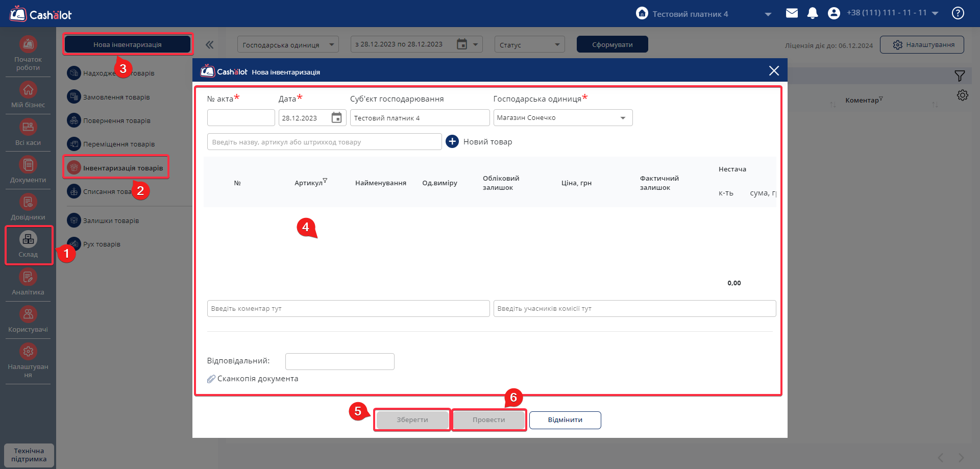Screen dimensions: 980x469
Task: Open notifications bell
Action: 813,13
